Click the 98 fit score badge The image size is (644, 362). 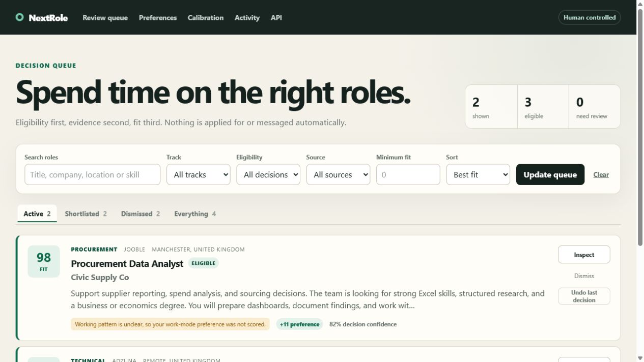tap(44, 261)
